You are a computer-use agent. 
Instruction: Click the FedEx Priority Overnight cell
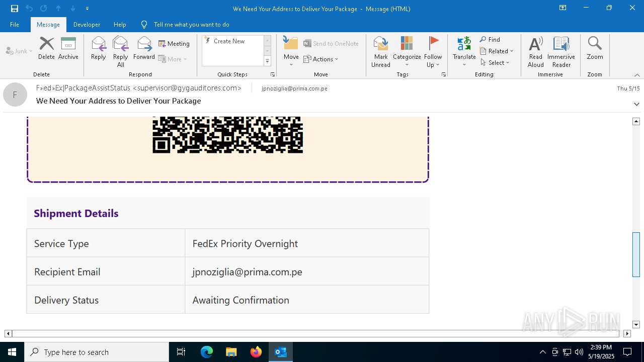307,243
